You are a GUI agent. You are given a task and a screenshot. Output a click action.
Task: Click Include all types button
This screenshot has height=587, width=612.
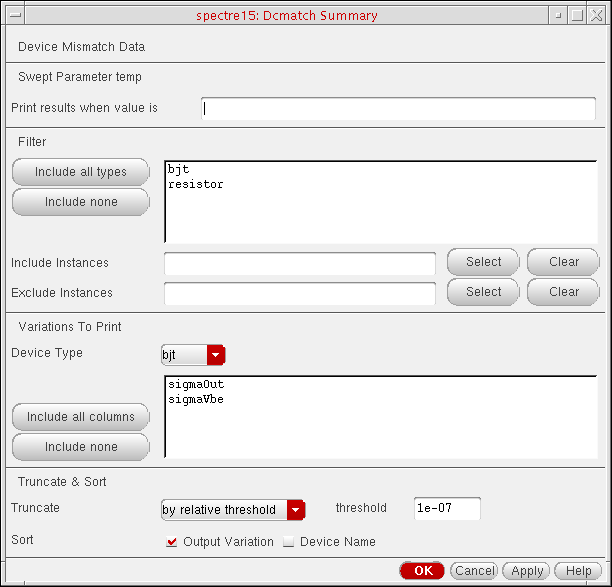point(81,172)
